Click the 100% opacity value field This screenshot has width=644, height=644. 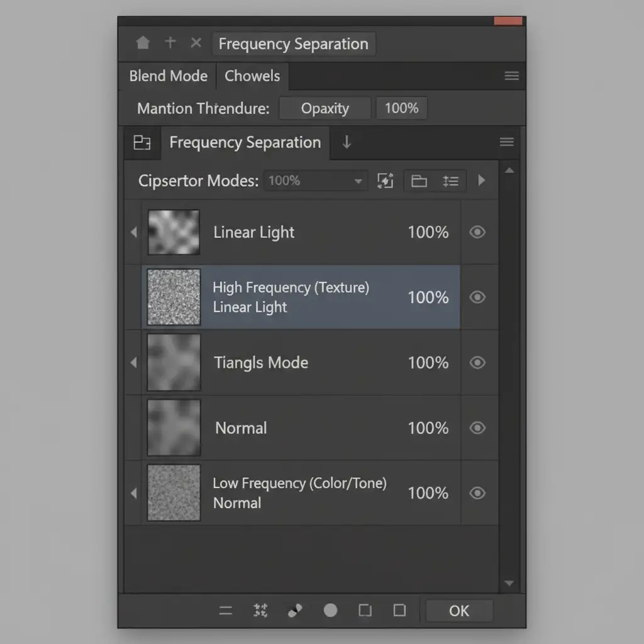(x=401, y=108)
